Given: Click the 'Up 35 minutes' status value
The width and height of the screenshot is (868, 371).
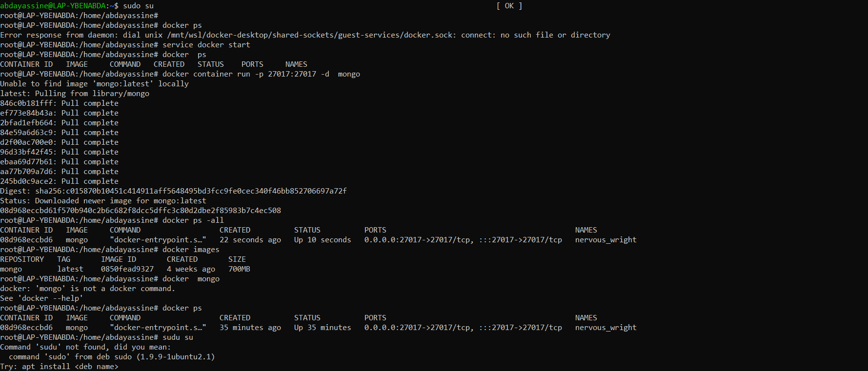Looking at the screenshot, I should pyautogui.click(x=323, y=328).
